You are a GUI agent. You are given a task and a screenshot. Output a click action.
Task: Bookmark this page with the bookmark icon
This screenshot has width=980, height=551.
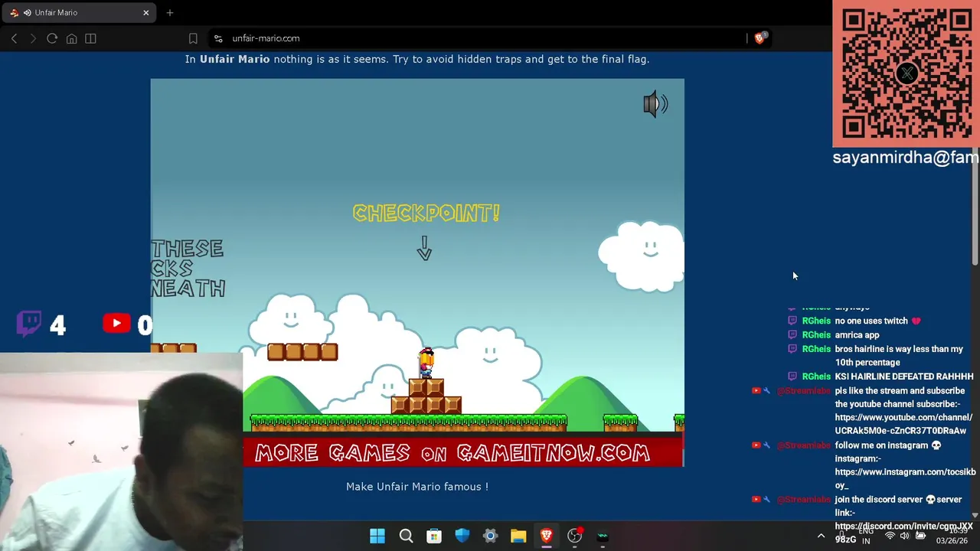(193, 38)
